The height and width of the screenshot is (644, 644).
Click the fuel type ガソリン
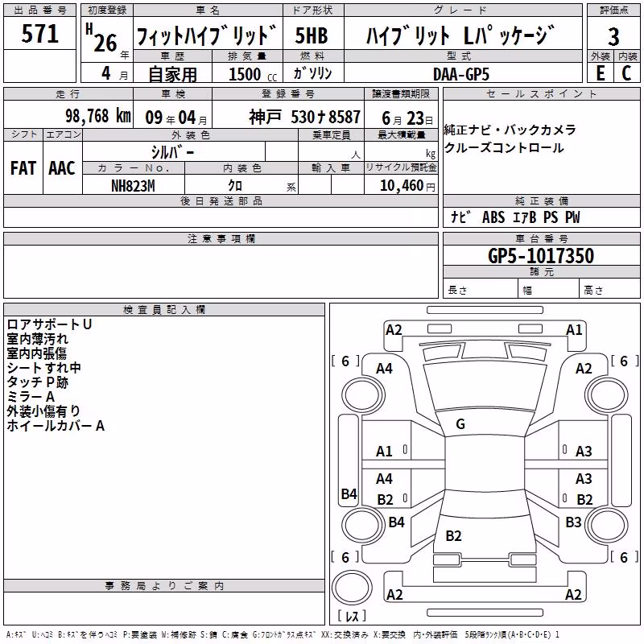312,73
